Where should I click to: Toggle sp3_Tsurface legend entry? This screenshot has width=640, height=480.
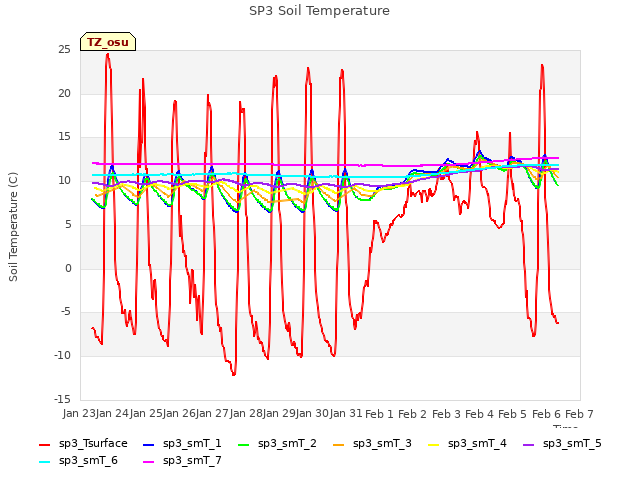(83, 444)
